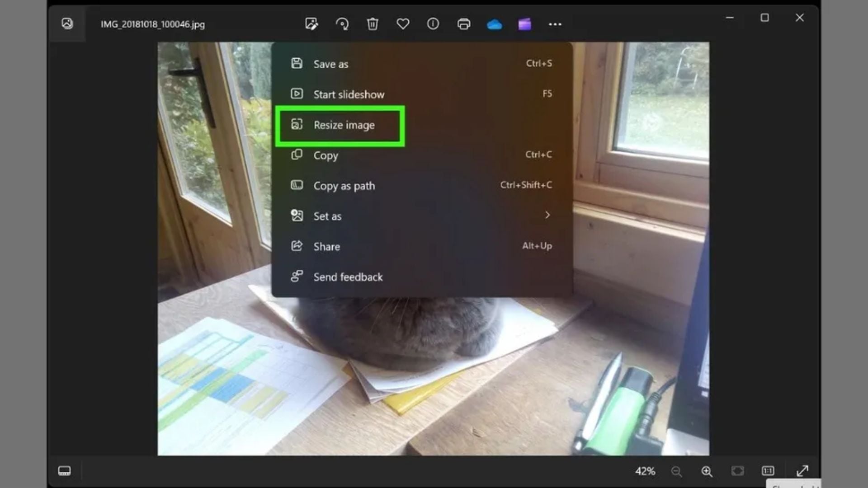Open OneDrive cloud icon
This screenshot has height=488, width=868.
(x=494, y=24)
